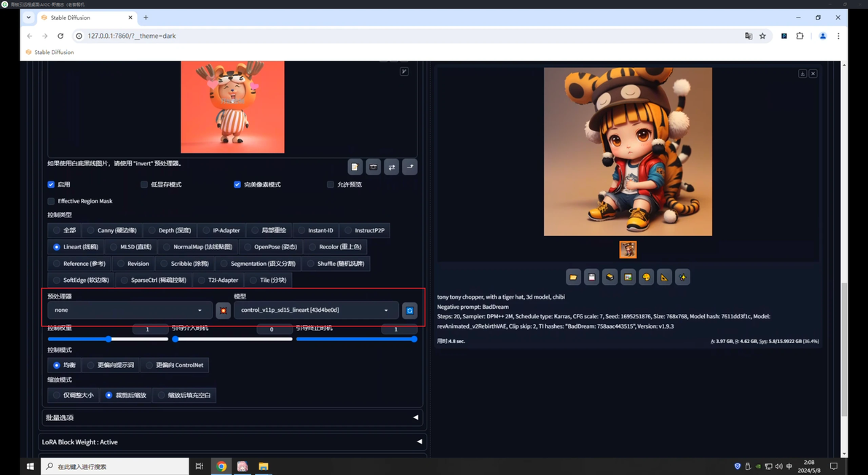Screen dimensions: 868x475
Task: Click the send dimensions arrow icon
Action: point(410,167)
